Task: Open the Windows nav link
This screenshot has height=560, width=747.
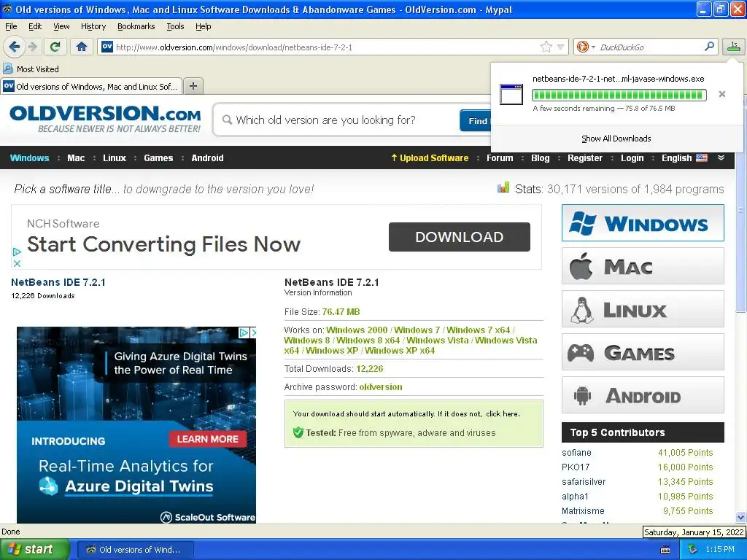Action: pyautogui.click(x=29, y=158)
